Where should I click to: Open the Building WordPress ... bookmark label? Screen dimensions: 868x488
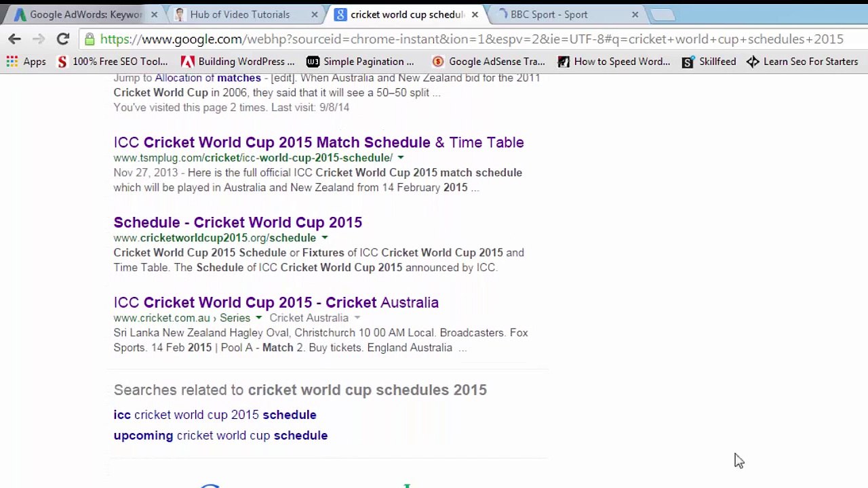(x=247, y=62)
